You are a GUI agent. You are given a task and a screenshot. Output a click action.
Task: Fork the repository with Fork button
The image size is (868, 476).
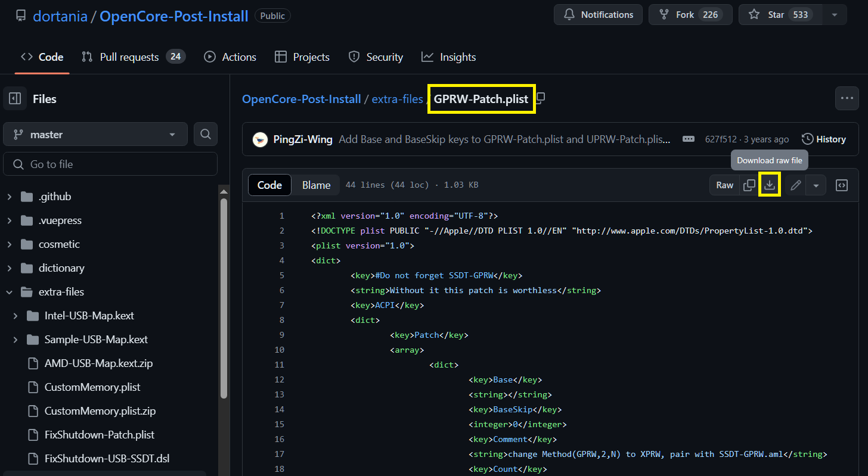[x=690, y=15]
